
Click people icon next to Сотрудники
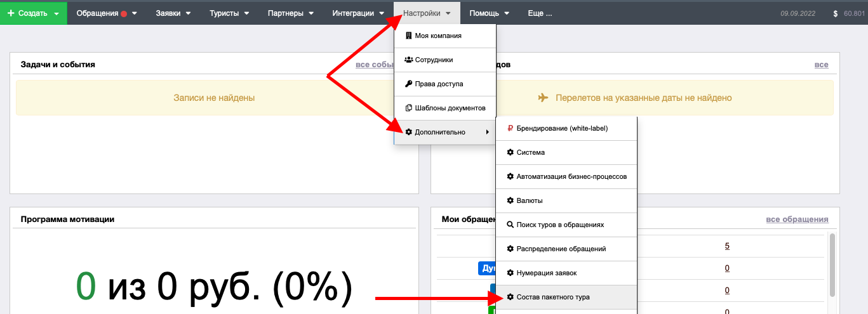[409, 60]
